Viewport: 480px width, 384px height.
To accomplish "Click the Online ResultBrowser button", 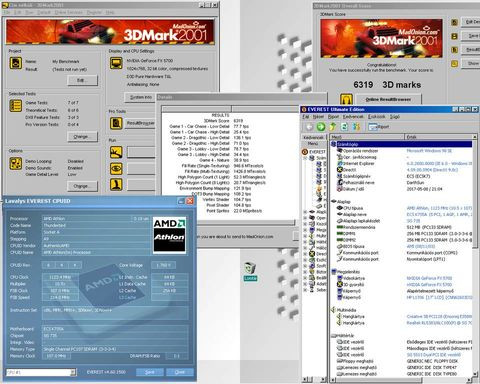I will 388,99.
